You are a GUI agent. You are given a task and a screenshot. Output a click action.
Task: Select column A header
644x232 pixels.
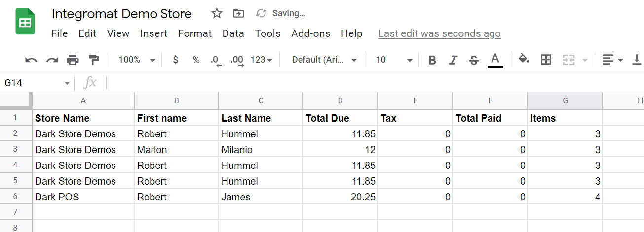pyautogui.click(x=83, y=100)
